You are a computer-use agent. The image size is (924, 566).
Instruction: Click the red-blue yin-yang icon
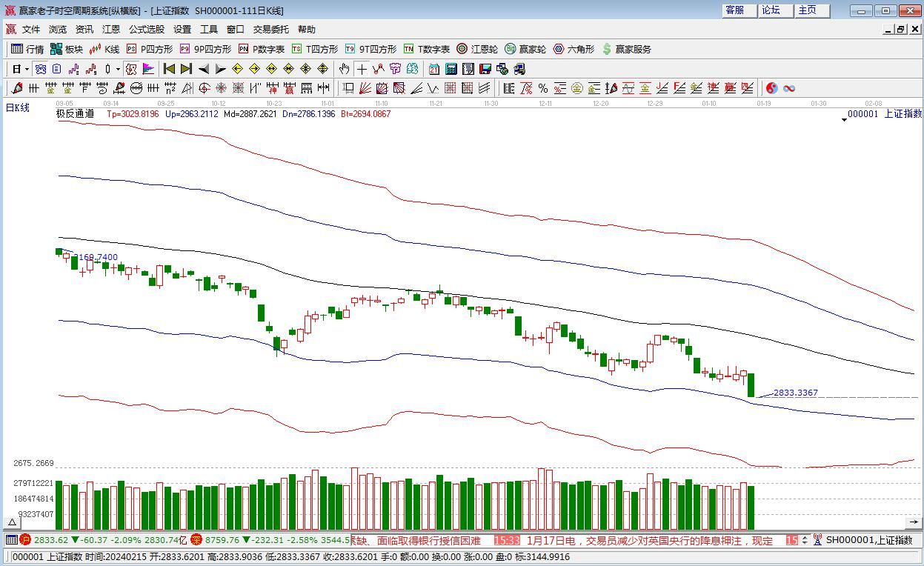click(771, 88)
